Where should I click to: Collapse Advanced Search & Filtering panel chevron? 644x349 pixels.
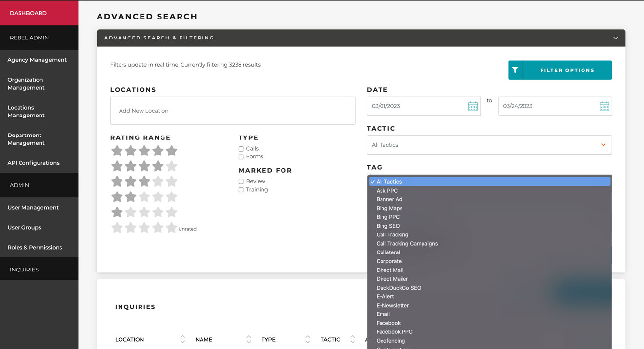[616, 38]
